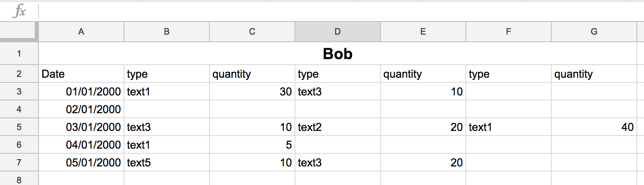Image resolution: width=644 pixels, height=185 pixels.
Task: Click the merged Bob title cell
Action: tap(337, 54)
